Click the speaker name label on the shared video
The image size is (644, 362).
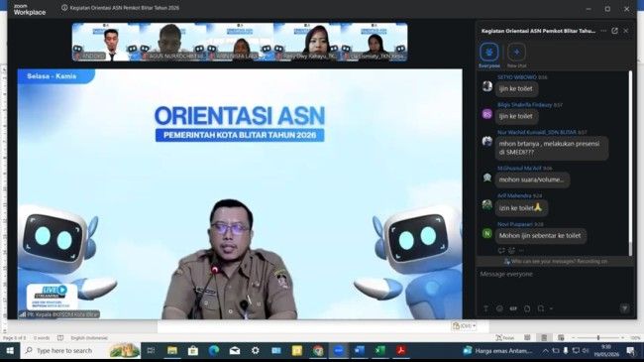click(60, 314)
